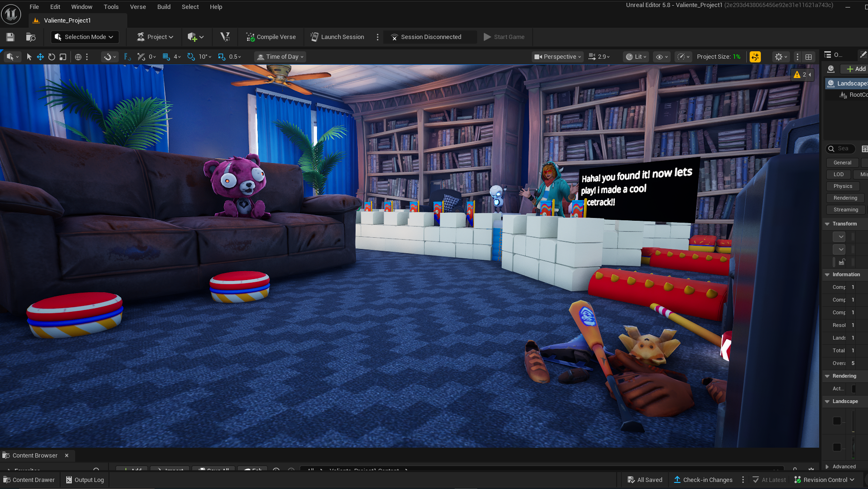This screenshot has width=868, height=489.
Task: Toggle the Rendering Act... checkbox
Action: [x=854, y=389]
